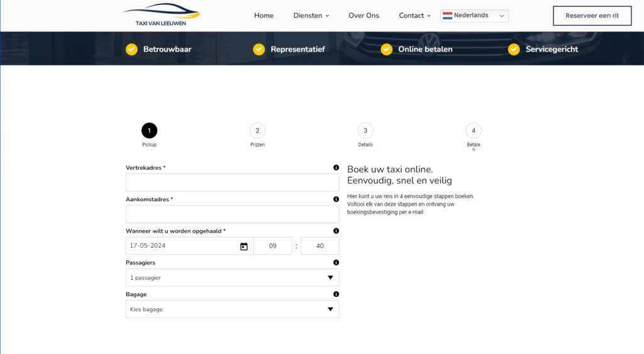Screen dimensions: 644x354
Task: Focus the Aankomstadres input field
Action: tap(233, 214)
